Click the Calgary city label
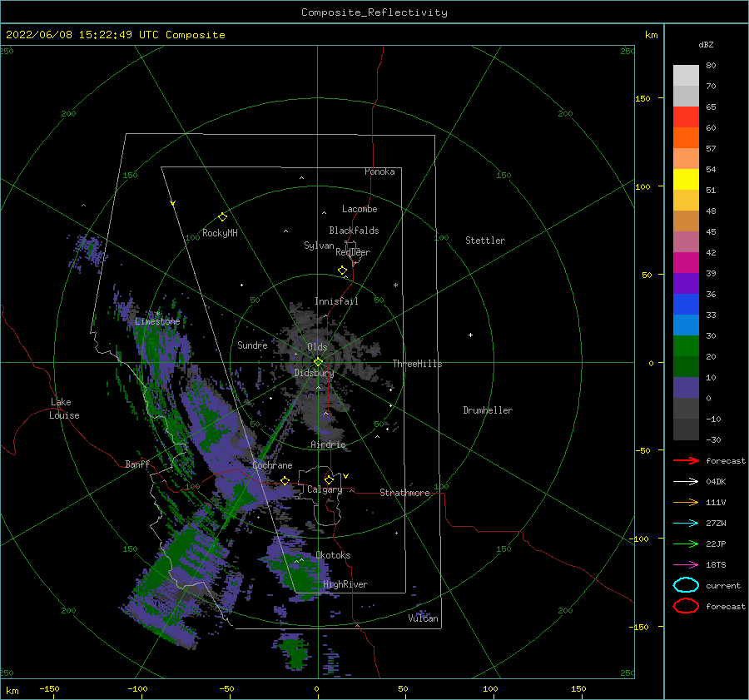Screen dimensions: 749x700 pos(325,489)
